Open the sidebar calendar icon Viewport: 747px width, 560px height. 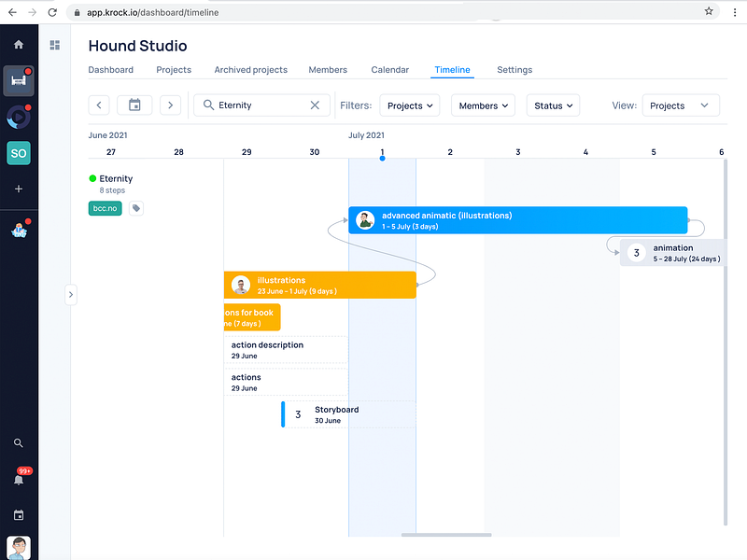coord(19,515)
